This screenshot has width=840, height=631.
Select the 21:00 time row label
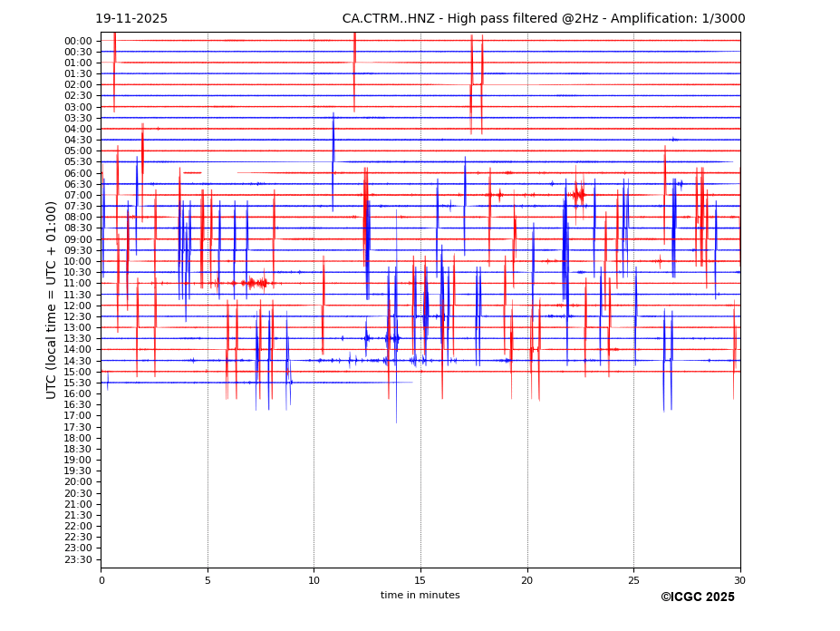click(x=78, y=504)
